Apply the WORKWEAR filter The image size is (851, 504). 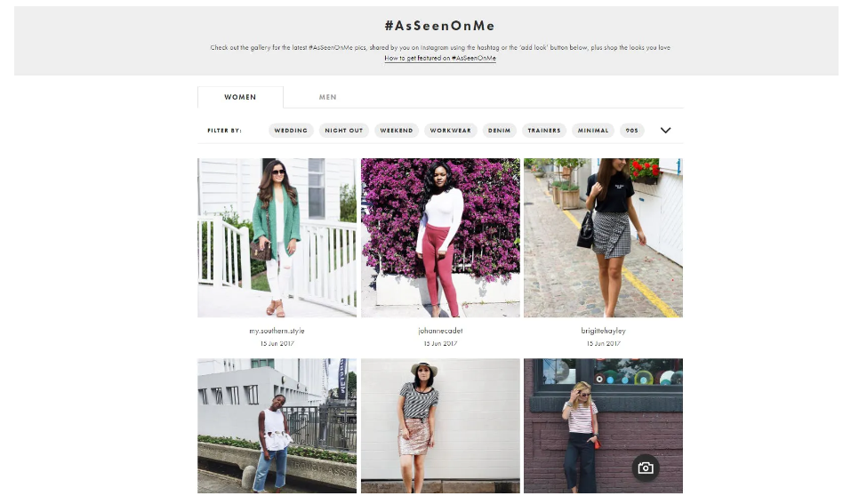[x=451, y=130]
